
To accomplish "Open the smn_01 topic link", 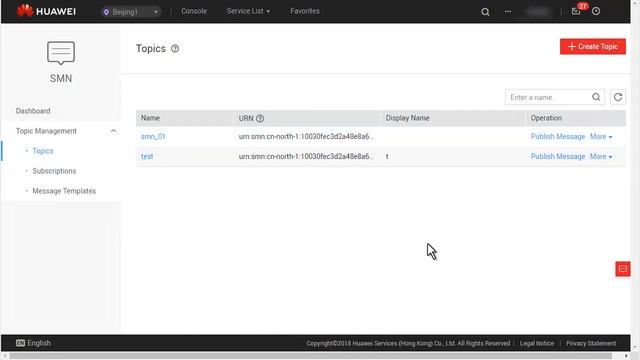I will (x=153, y=137).
